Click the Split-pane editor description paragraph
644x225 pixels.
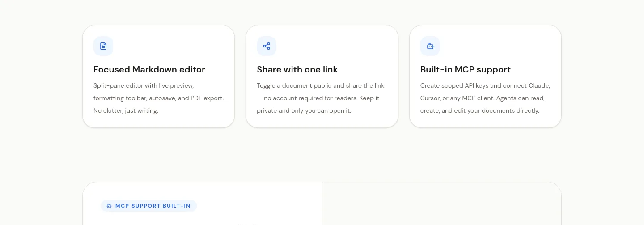click(x=159, y=98)
